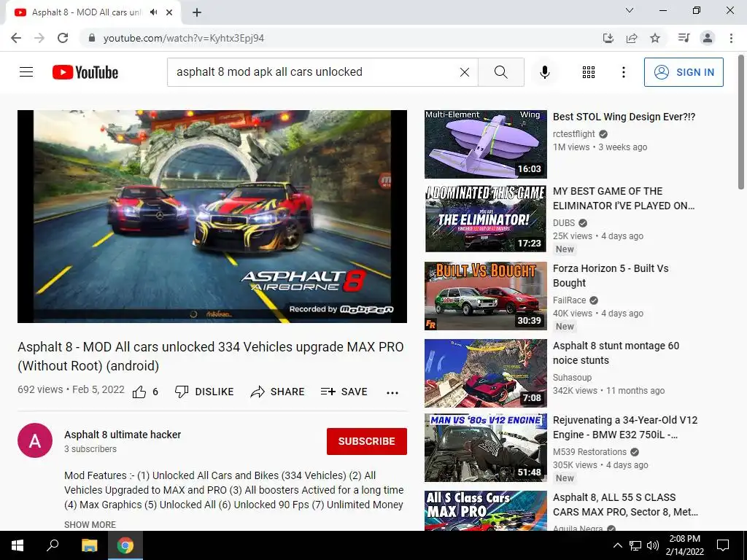747x560 pixels.
Task: Click the DUBS channel name
Action: point(564,223)
